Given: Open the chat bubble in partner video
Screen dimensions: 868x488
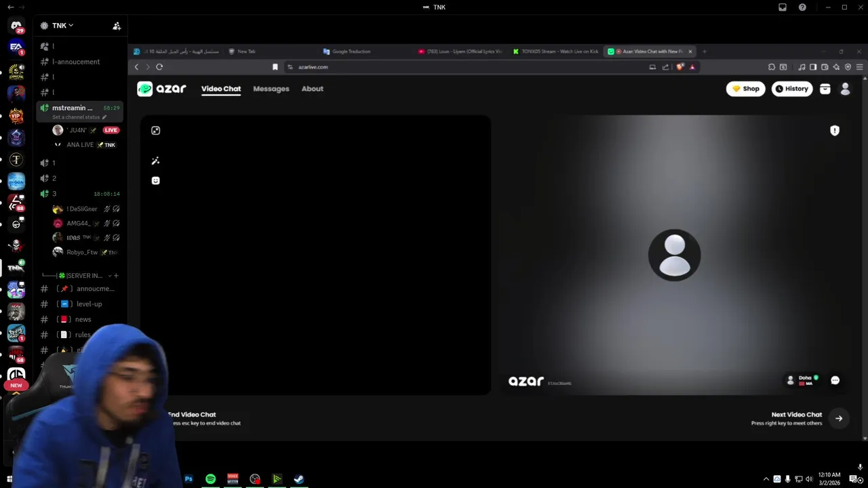Looking at the screenshot, I should coord(835,380).
